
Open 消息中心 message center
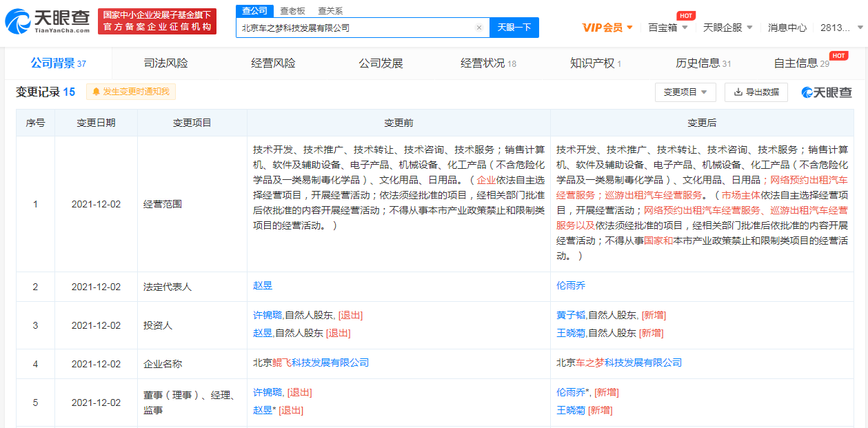787,28
